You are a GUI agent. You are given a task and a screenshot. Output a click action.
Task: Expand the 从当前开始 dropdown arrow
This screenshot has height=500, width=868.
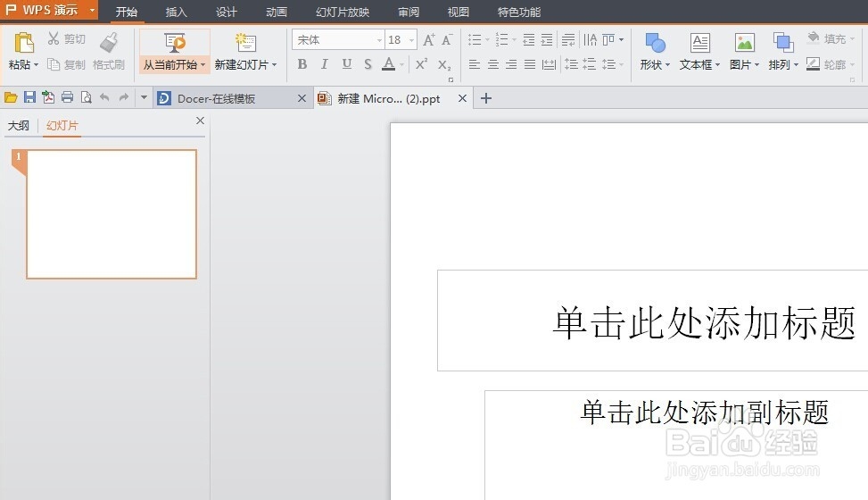203,65
